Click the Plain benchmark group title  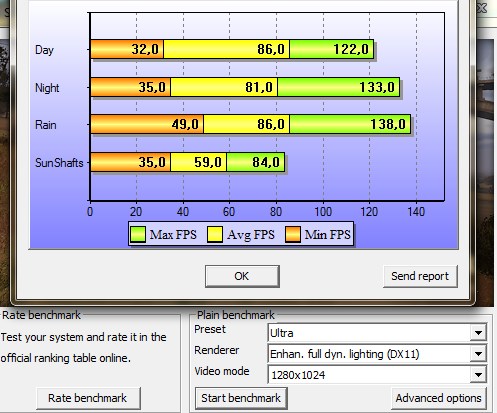click(x=236, y=315)
